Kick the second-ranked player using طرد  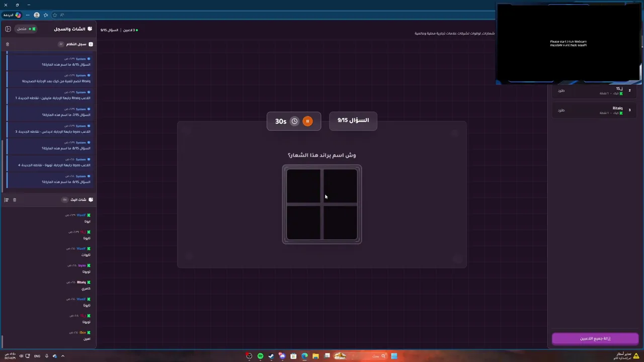[561, 91]
